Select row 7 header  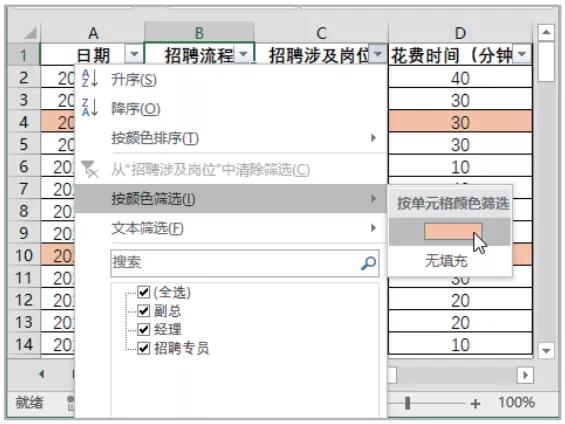pyautogui.click(x=23, y=188)
